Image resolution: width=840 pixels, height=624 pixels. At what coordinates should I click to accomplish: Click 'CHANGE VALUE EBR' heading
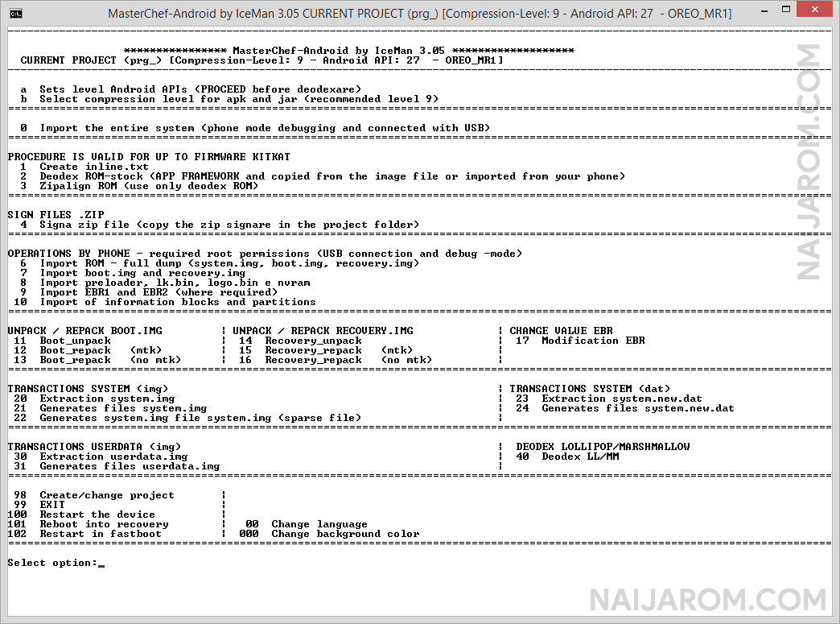pos(561,331)
